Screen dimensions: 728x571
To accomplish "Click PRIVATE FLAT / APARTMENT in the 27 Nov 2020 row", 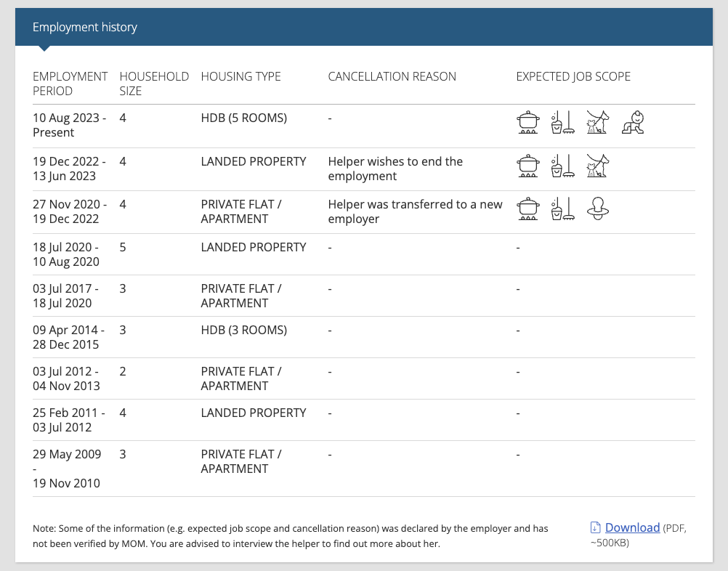I will [x=241, y=211].
